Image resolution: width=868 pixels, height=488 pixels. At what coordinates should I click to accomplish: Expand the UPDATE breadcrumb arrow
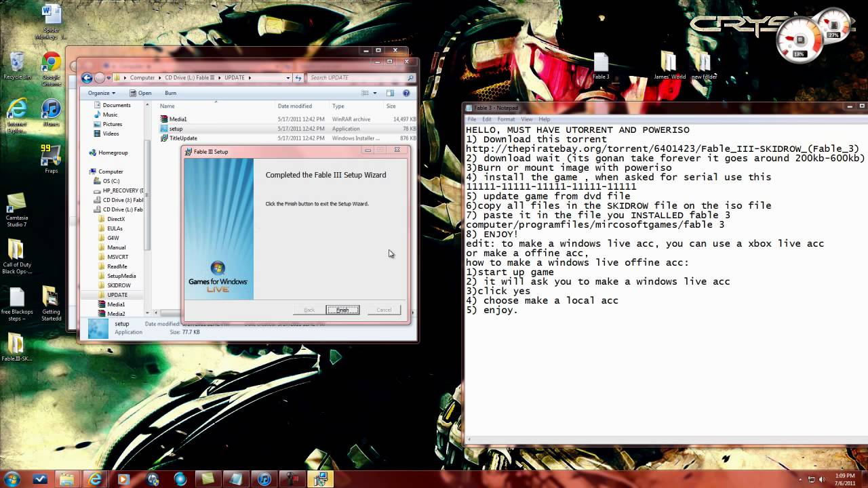[250, 78]
